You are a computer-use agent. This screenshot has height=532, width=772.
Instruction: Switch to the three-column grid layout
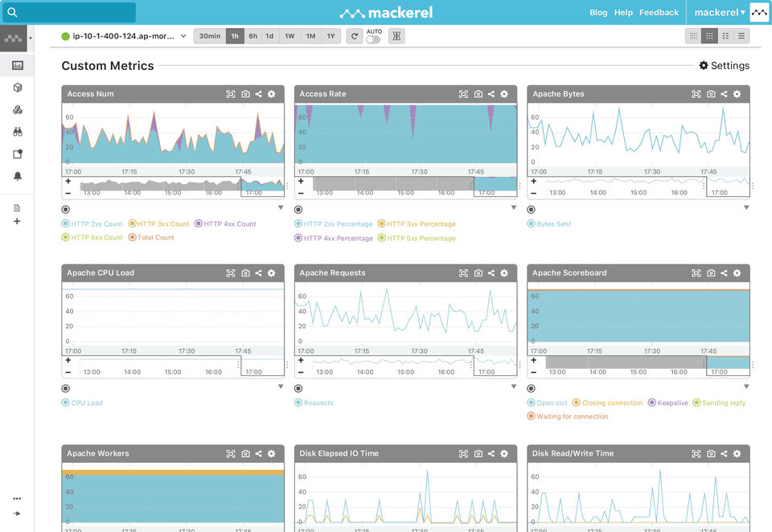709,36
